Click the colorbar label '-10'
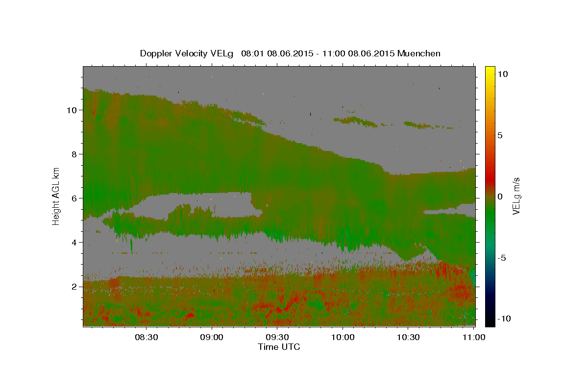The height and width of the screenshot is (392, 588). point(504,319)
